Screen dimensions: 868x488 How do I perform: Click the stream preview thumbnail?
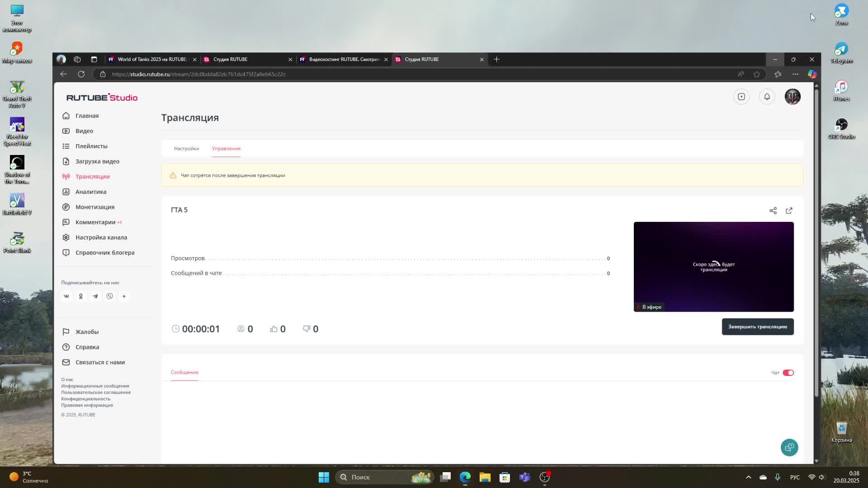713,267
